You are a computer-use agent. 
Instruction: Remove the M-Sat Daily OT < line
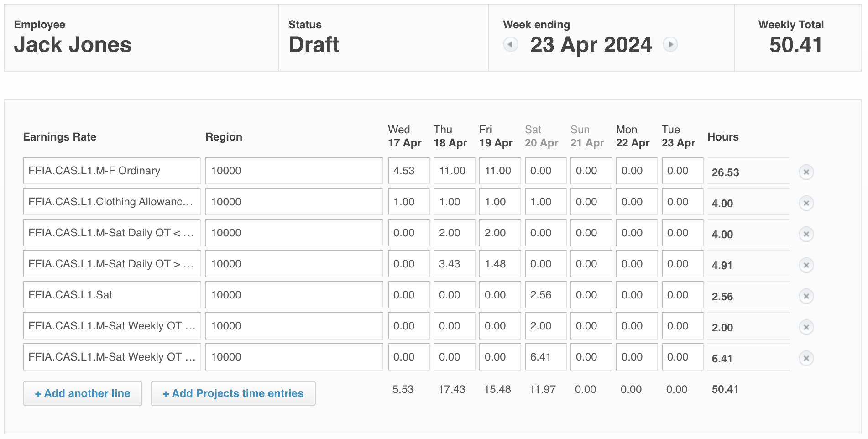click(806, 234)
